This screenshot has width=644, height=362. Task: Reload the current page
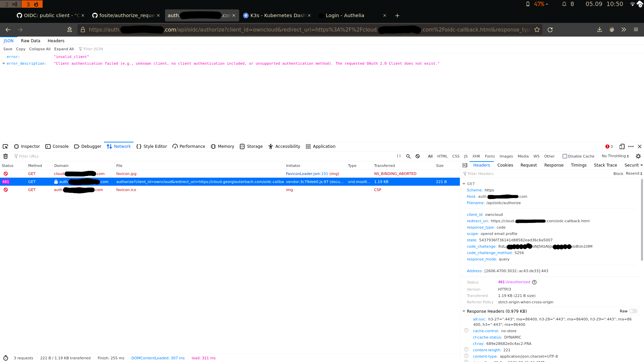pyautogui.click(x=550, y=30)
